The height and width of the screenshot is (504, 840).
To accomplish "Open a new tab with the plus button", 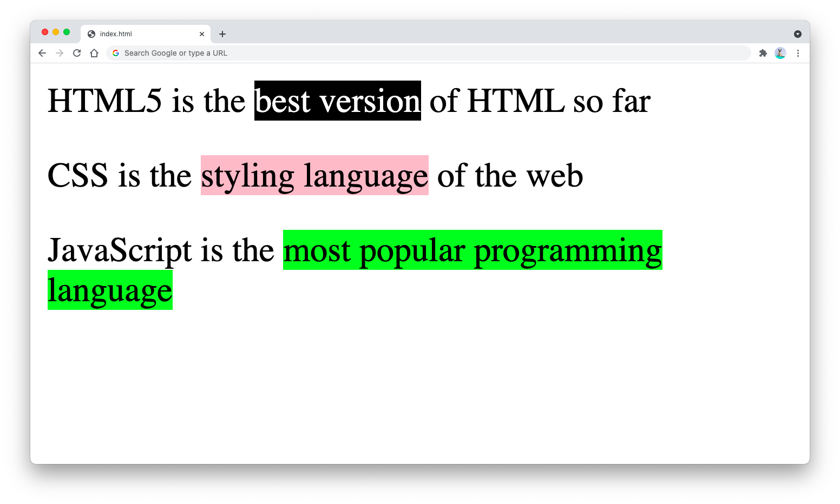I will 222,34.
